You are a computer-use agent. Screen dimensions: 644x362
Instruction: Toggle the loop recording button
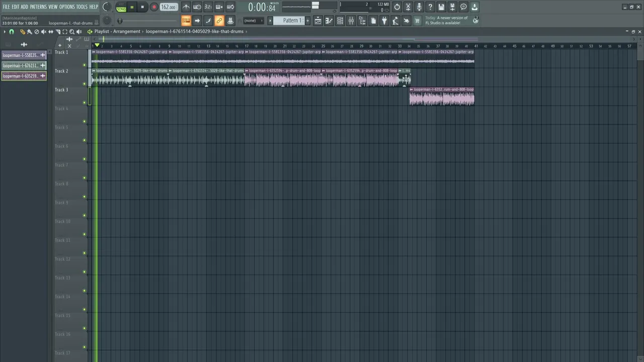point(230,7)
